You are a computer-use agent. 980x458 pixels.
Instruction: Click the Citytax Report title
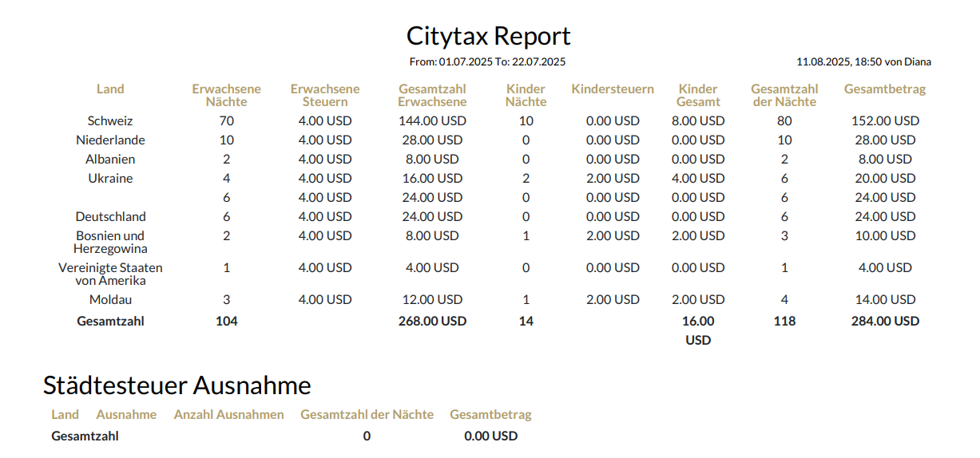coord(488,36)
